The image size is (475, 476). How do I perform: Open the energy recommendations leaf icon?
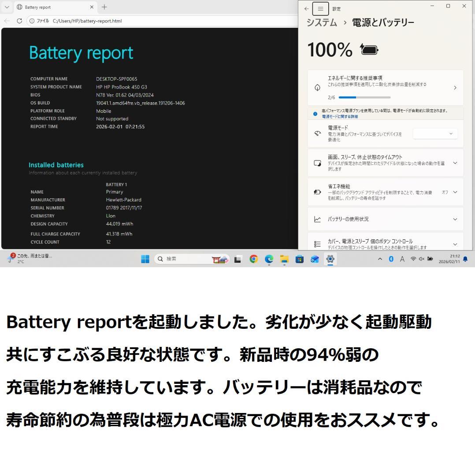tap(317, 87)
